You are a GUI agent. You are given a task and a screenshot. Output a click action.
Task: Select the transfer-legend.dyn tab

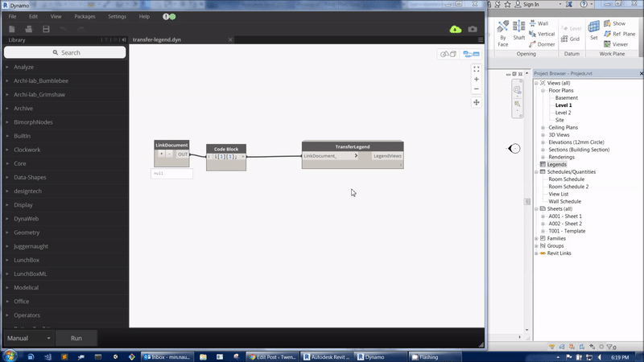point(156,39)
